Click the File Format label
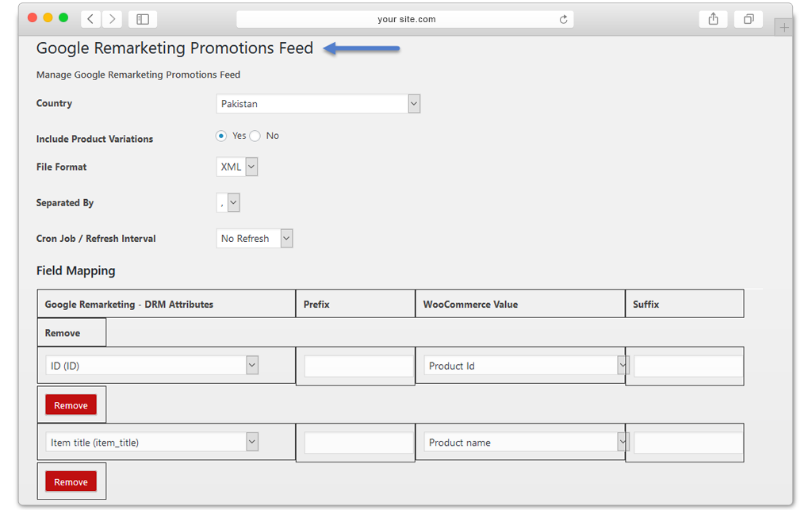 [x=61, y=167]
